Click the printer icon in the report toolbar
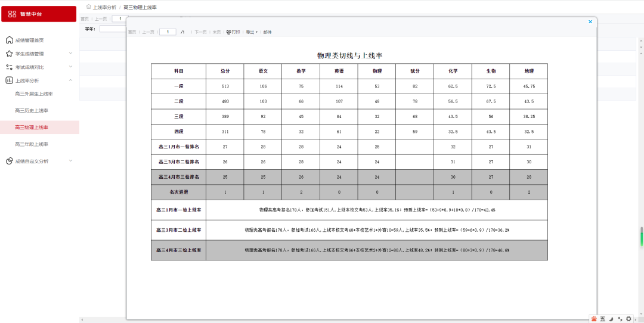The image size is (644, 323). point(228,32)
